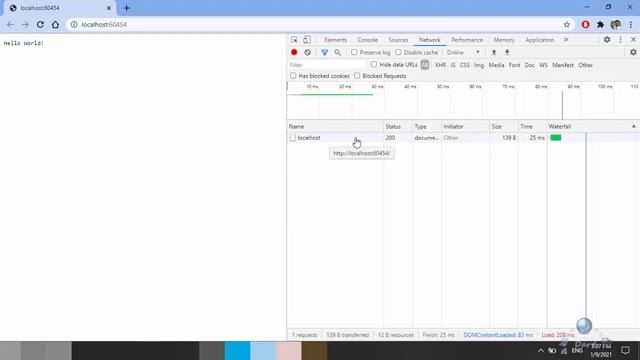Open the Chrome three-dot menu
Viewport: 640px width, 360px height.
coord(631,24)
